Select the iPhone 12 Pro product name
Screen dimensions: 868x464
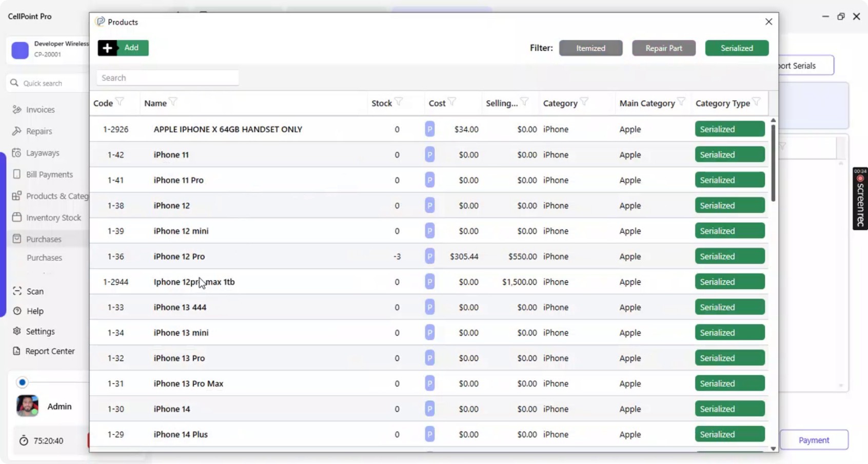(x=179, y=256)
